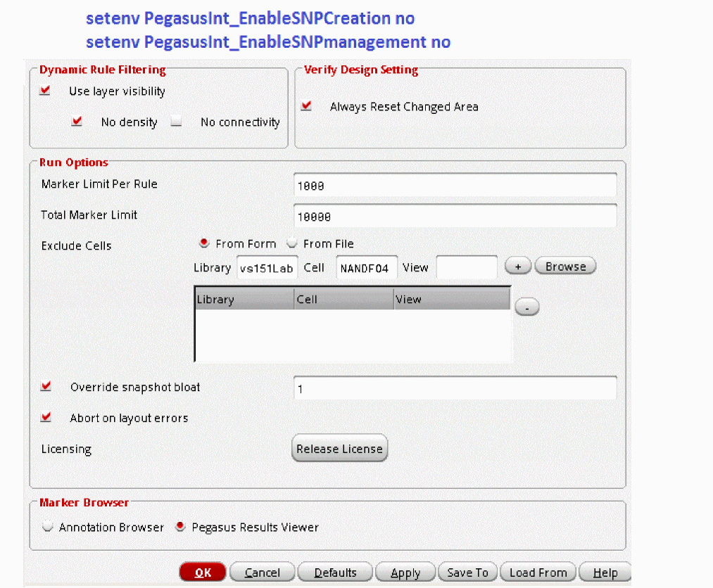Viewport: 713px width, 588px height.
Task: Select the From Form radio button
Action: click(203, 243)
